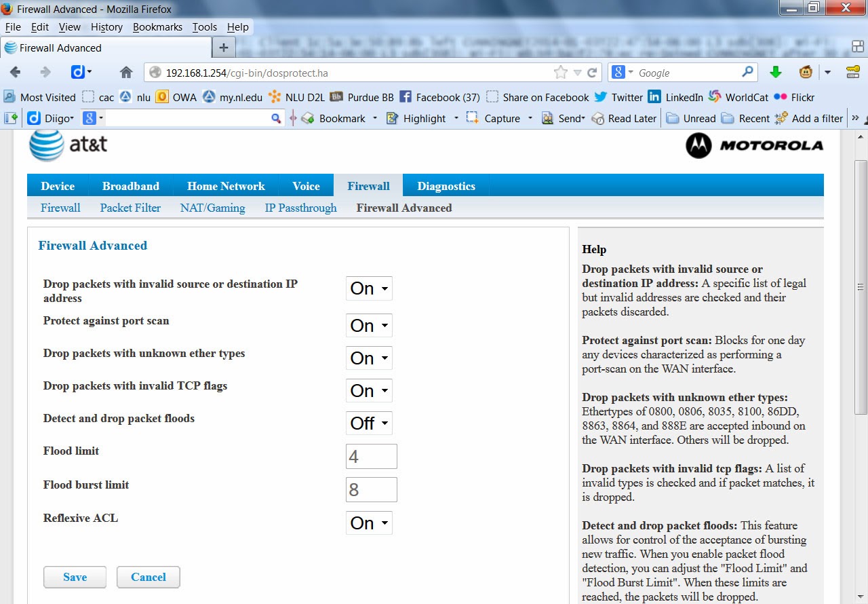Switch to the Home Network tab
868x604 pixels.
pos(226,186)
